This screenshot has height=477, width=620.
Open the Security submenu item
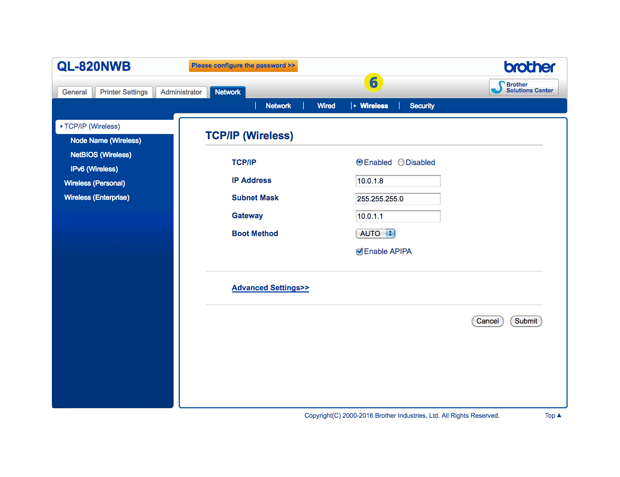(422, 106)
